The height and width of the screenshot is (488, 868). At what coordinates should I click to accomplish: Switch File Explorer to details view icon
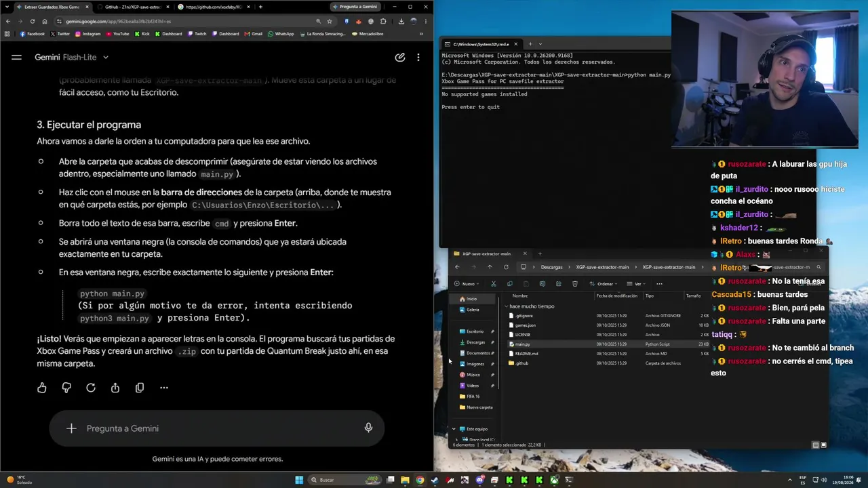tap(816, 445)
